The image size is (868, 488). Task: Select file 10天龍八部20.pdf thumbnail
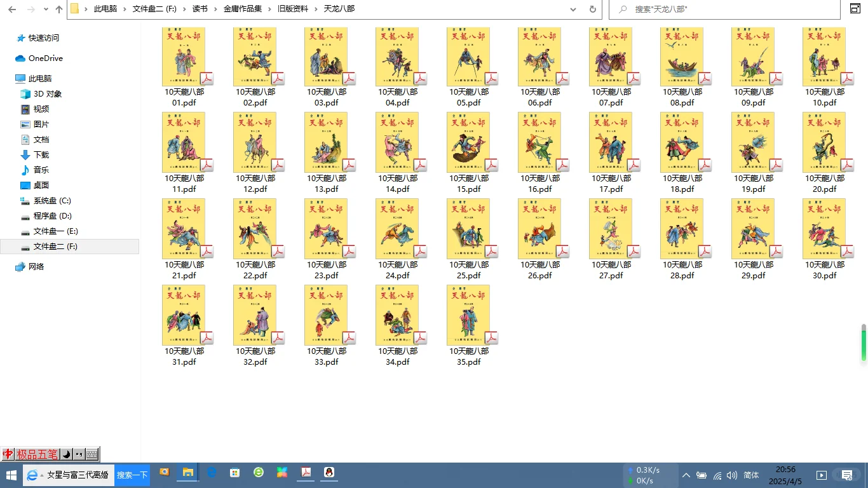[x=824, y=143]
